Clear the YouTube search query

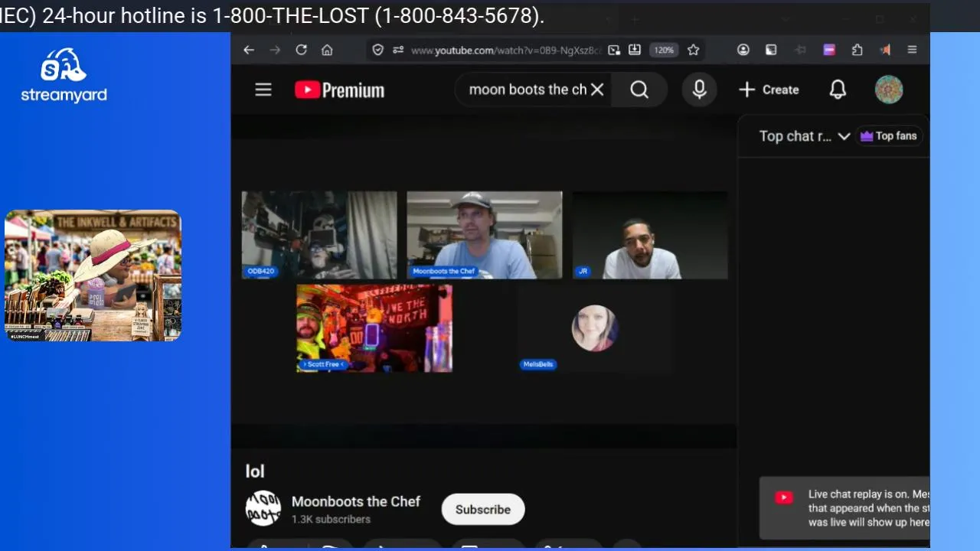click(x=597, y=90)
